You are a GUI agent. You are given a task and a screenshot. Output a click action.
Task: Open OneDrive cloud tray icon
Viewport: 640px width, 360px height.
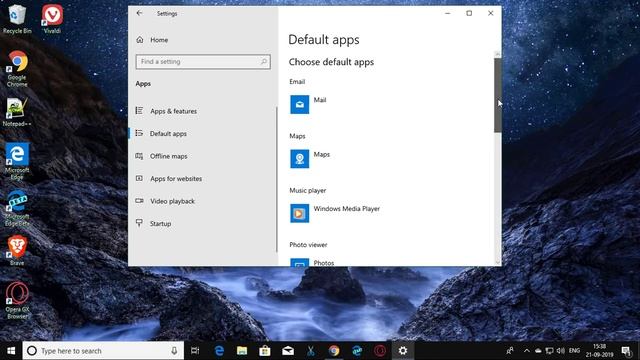pyautogui.click(x=538, y=351)
